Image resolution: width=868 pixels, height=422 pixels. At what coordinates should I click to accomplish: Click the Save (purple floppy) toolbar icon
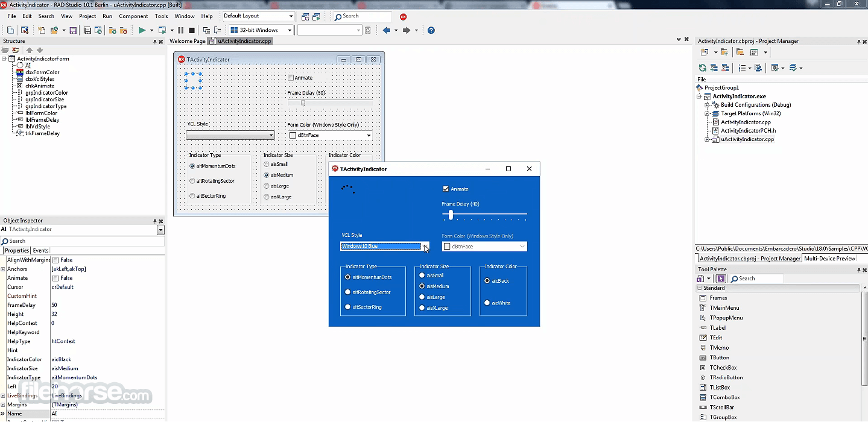tap(73, 30)
